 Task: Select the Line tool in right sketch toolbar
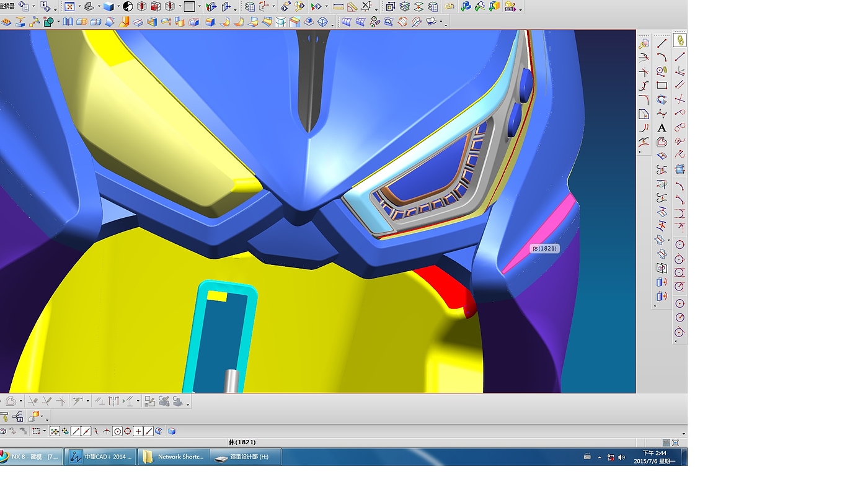coord(662,43)
